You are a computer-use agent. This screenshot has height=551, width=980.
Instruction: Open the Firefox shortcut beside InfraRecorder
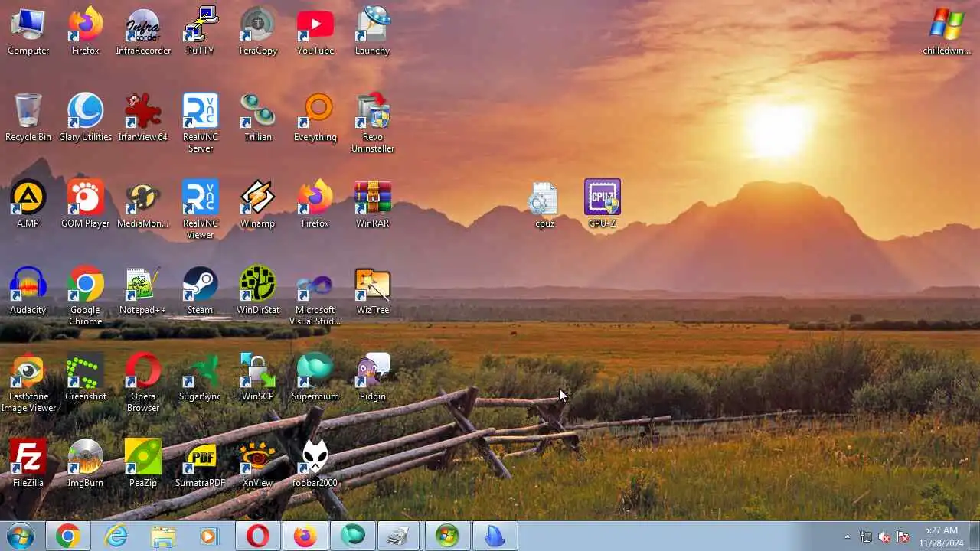click(86, 31)
